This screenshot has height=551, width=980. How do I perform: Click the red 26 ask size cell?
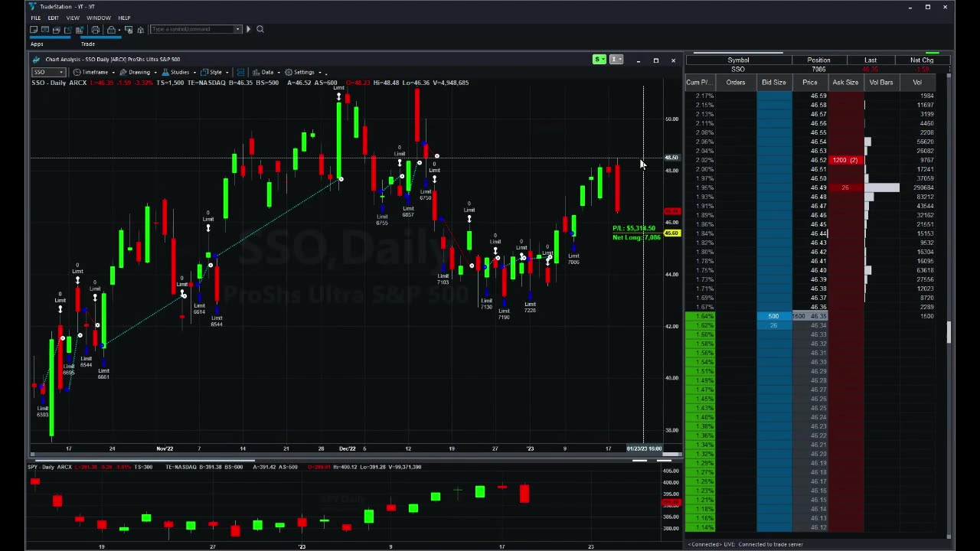coord(845,188)
